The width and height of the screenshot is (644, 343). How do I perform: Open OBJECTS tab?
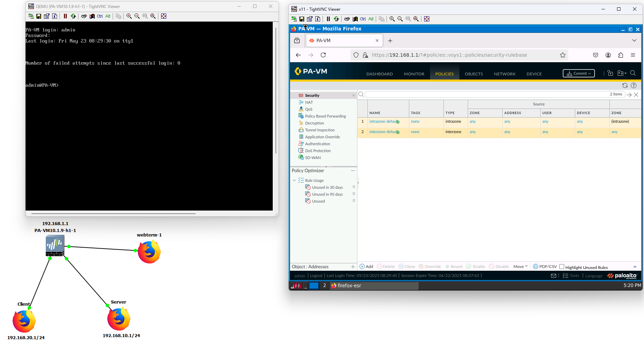click(474, 74)
